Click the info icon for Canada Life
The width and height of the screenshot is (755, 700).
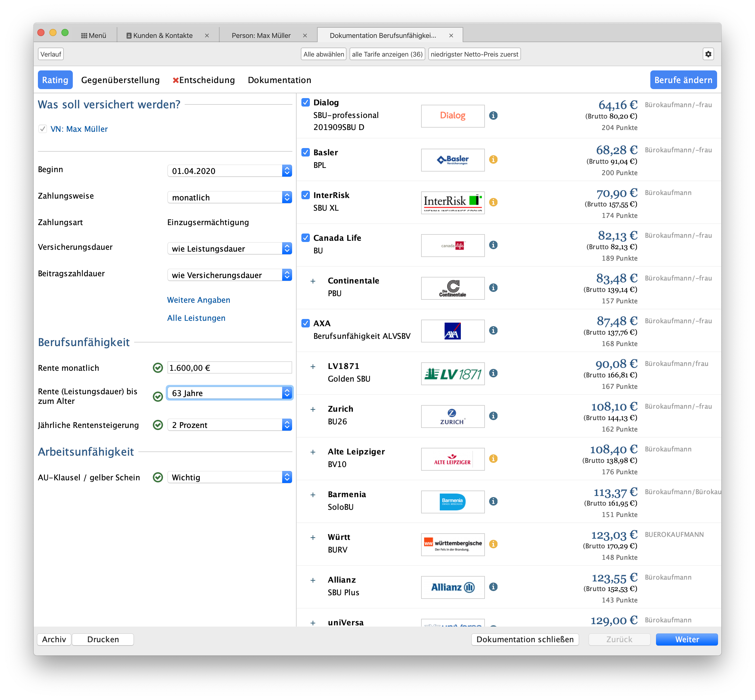point(493,245)
